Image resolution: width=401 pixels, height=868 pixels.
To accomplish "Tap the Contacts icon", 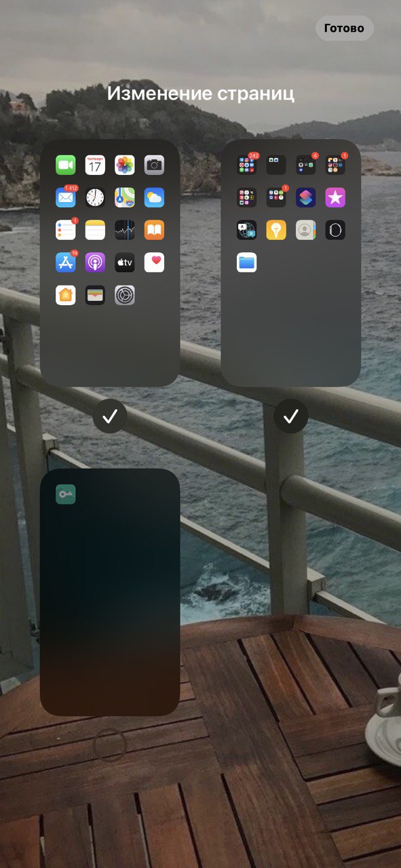I will tap(306, 230).
